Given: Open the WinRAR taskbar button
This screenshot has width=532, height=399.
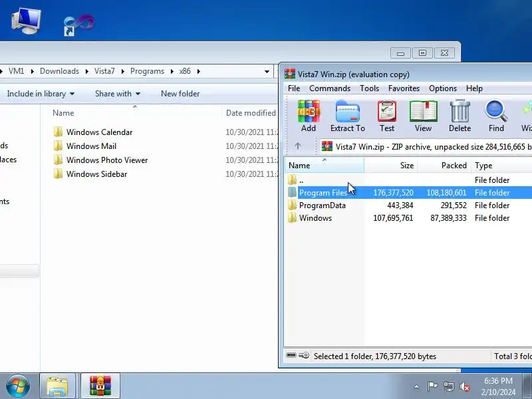Looking at the screenshot, I should 100,386.
